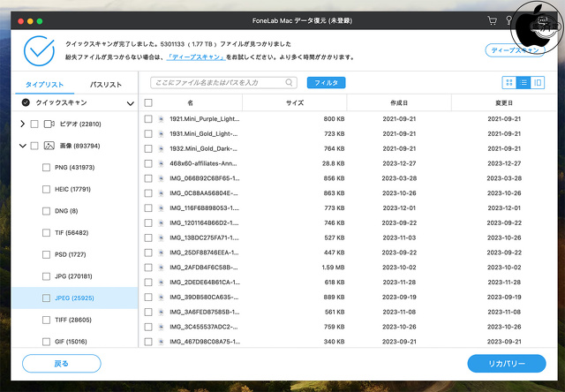Collapse the quick scan dropdown chevron
565x392 pixels.
(x=130, y=103)
